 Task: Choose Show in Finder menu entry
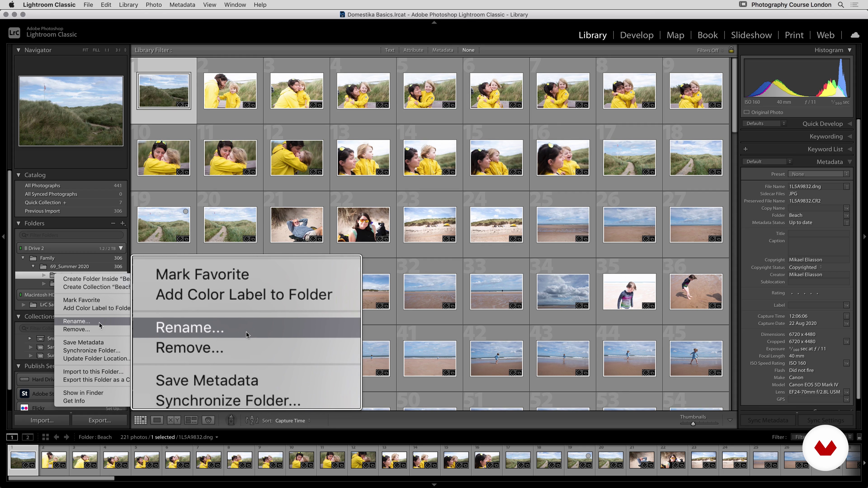(x=83, y=393)
